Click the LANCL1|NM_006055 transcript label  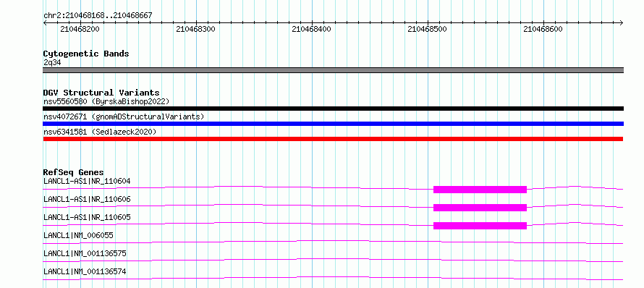(x=78, y=235)
